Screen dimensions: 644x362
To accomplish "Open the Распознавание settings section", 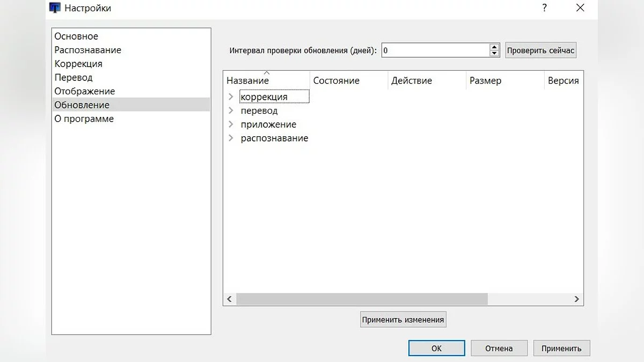I will click(x=131, y=50).
